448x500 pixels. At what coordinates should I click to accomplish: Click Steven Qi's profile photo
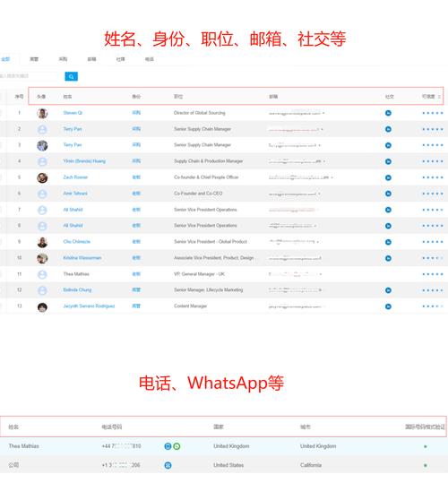(42, 113)
